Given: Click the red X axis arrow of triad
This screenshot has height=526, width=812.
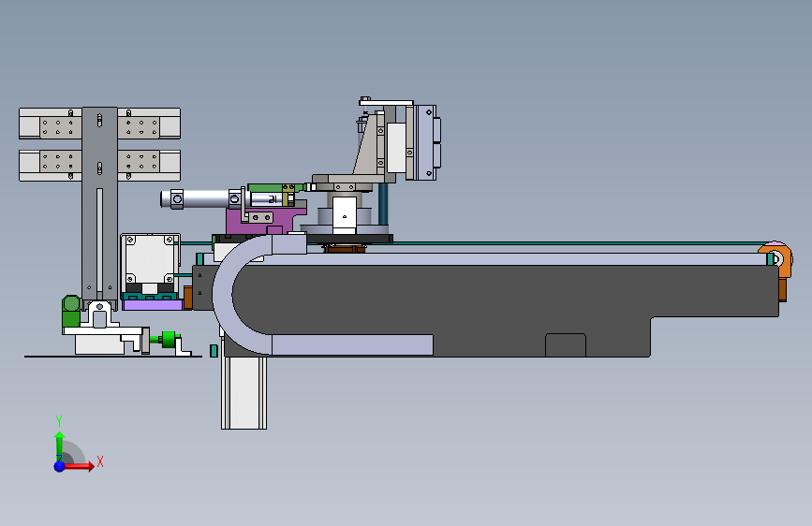Looking at the screenshot, I should point(79,466).
